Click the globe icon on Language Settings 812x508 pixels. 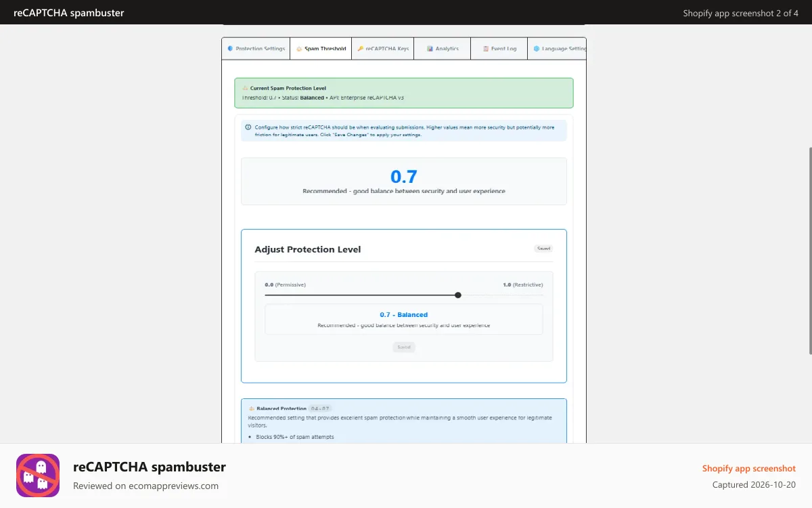click(x=537, y=49)
